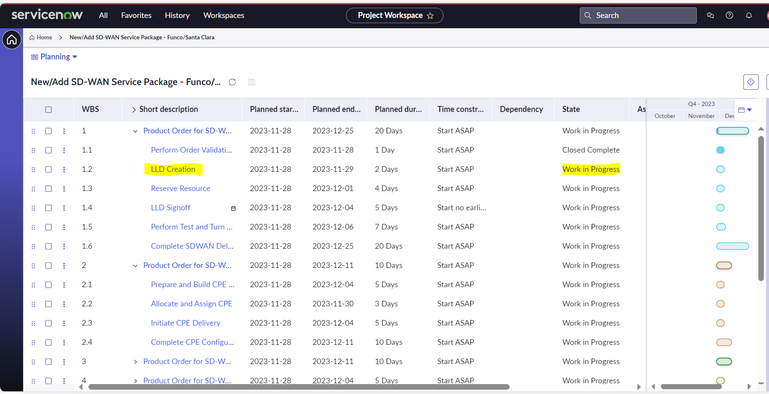769x394 pixels.
Task: Click the scroll-right arrow of table scrollbar
Action: click(639, 387)
